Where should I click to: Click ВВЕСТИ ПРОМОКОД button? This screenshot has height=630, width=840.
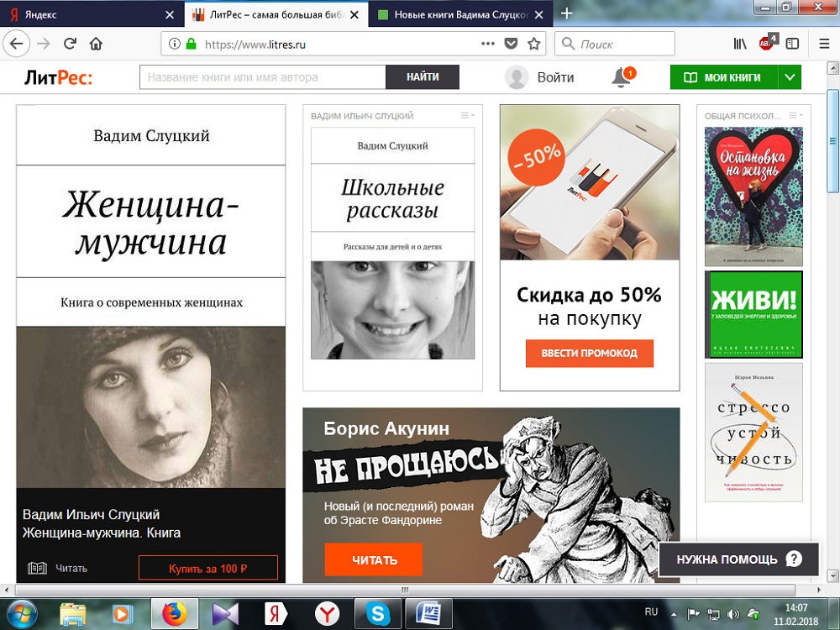coord(590,353)
